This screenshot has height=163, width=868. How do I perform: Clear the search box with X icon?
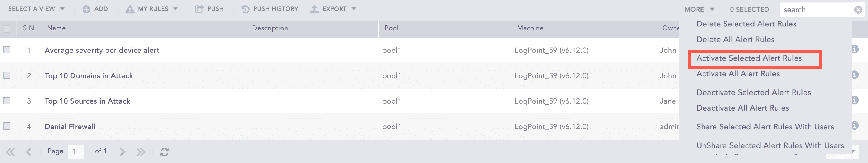click(x=858, y=10)
